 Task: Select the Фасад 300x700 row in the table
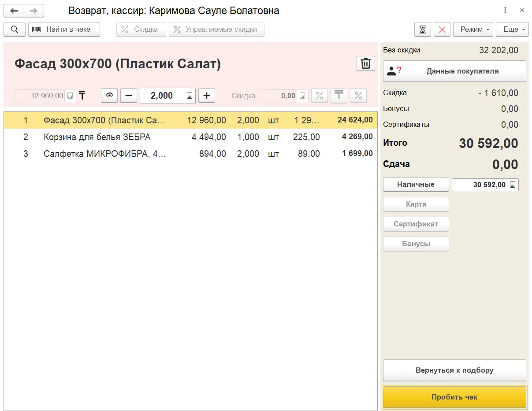pos(191,120)
